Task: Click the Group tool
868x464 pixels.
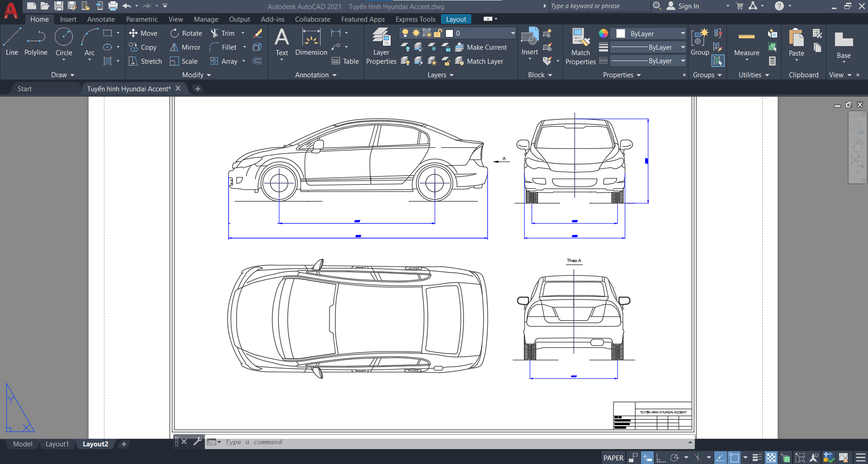Action: (x=700, y=42)
